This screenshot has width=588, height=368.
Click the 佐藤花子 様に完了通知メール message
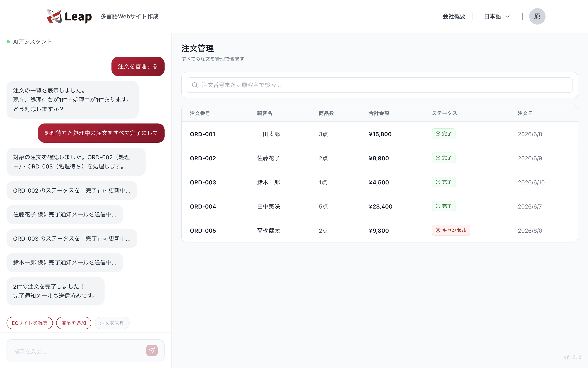click(x=65, y=214)
